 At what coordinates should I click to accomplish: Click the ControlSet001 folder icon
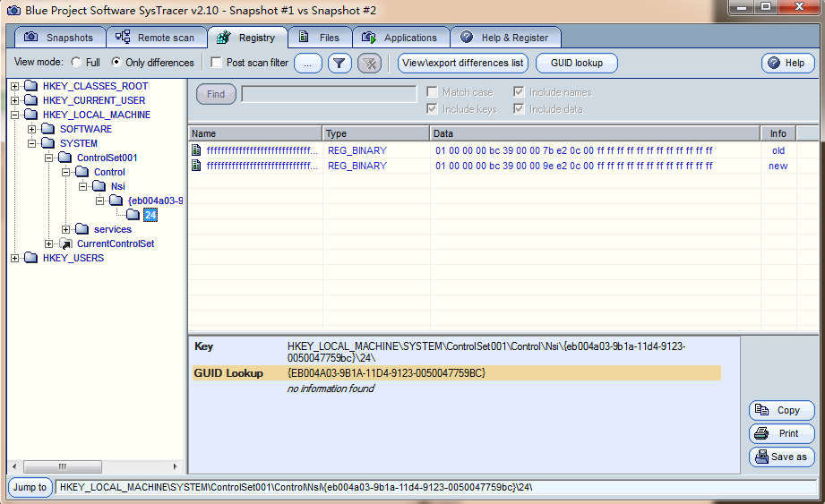tap(64, 158)
